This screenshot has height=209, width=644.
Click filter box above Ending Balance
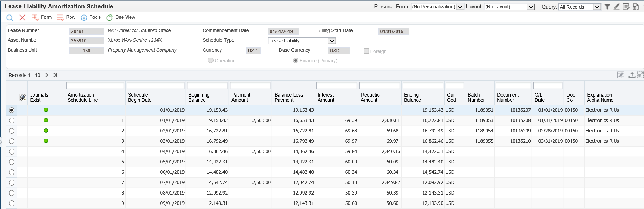pyautogui.click(x=423, y=85)
